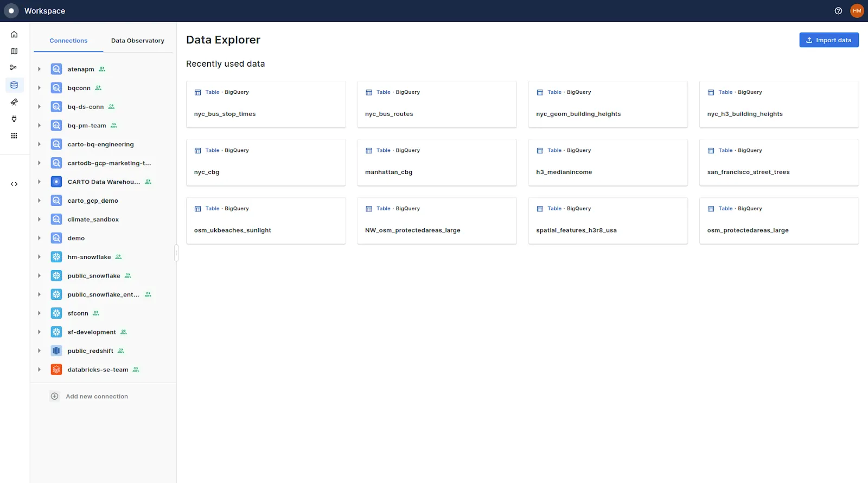
Task: Select the Data Explorer database icon
Action: click(14, 85)
